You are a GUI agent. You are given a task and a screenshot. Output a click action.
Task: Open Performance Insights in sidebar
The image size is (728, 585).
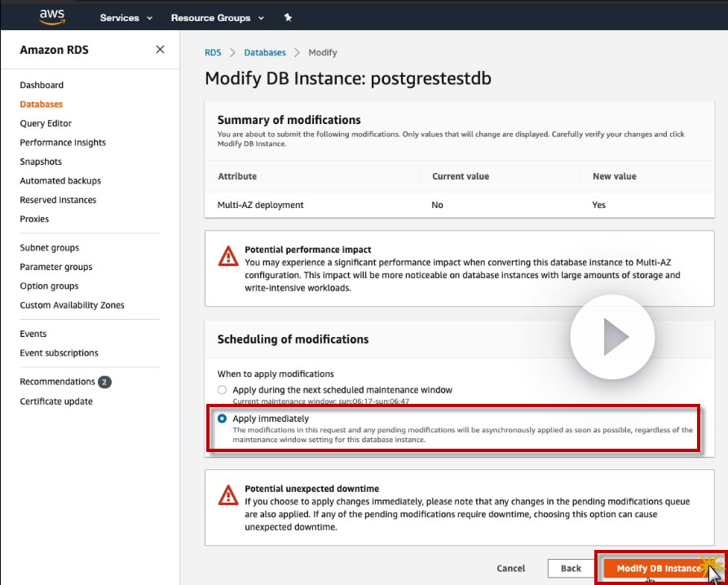[x=63, y=143]
